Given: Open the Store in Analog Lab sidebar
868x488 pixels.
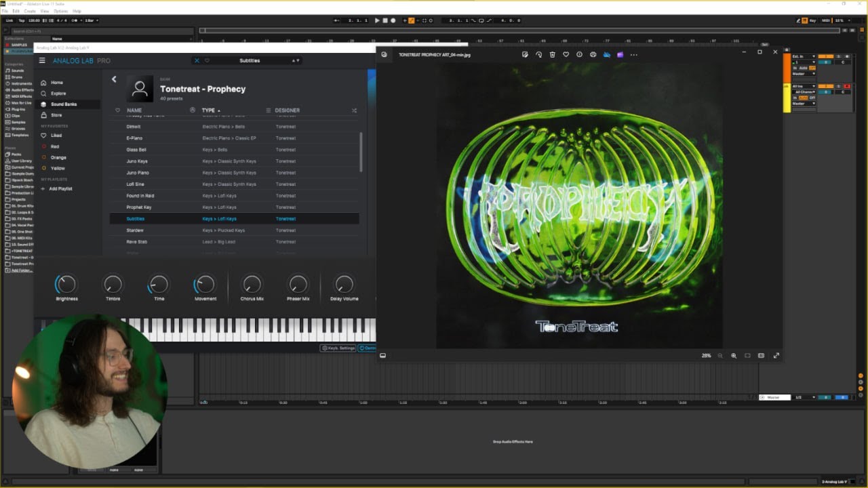Looking at the screenshot, I should pos(56,115).
